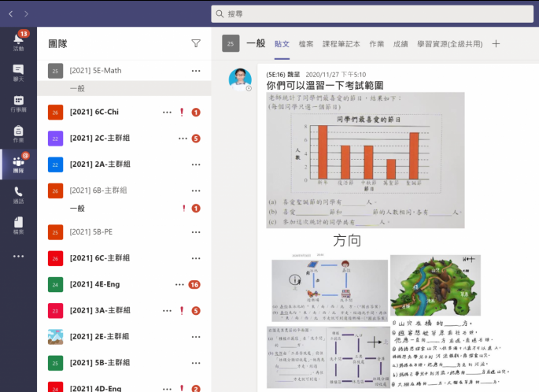The width and height of the screenshot is (539, 392).
Task: Click the post timestamp 2020/11/27 下午5:10
Action: [336, 75]
